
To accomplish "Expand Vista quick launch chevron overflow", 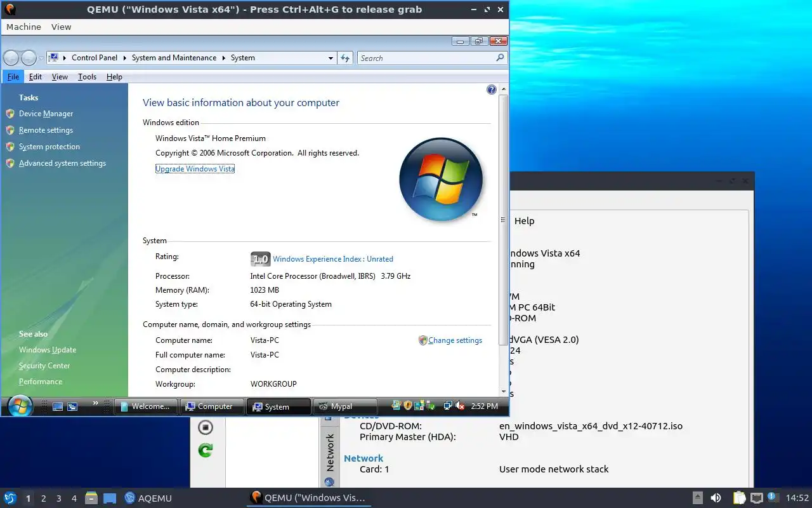I will pos(96,403).
